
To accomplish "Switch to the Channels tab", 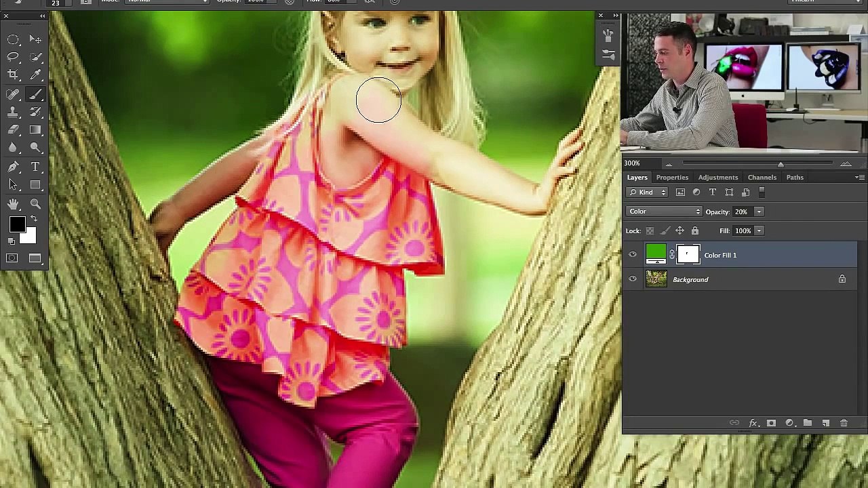I will coord(762,178).
